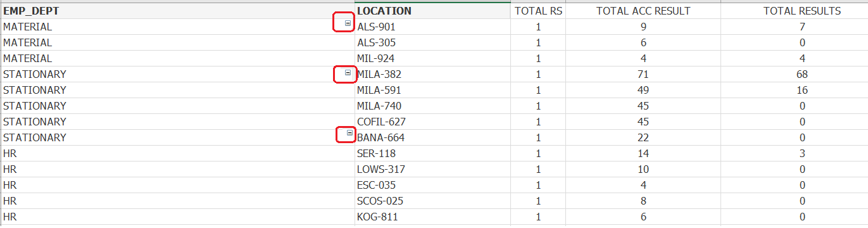Select TOTAL RS value in KOG-811 row
The height and width of the screenshot is (228, 868).
[x=538, y=217]
